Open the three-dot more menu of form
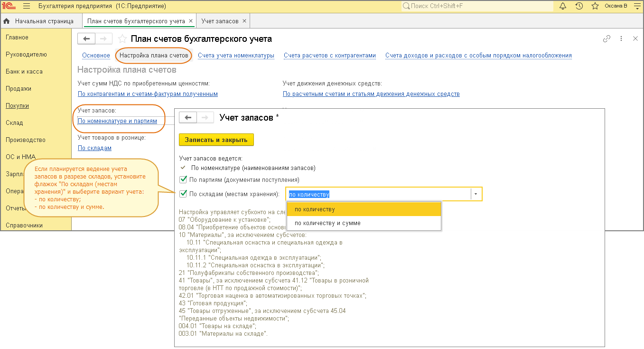644x349 pixels. tap(621, 39)
